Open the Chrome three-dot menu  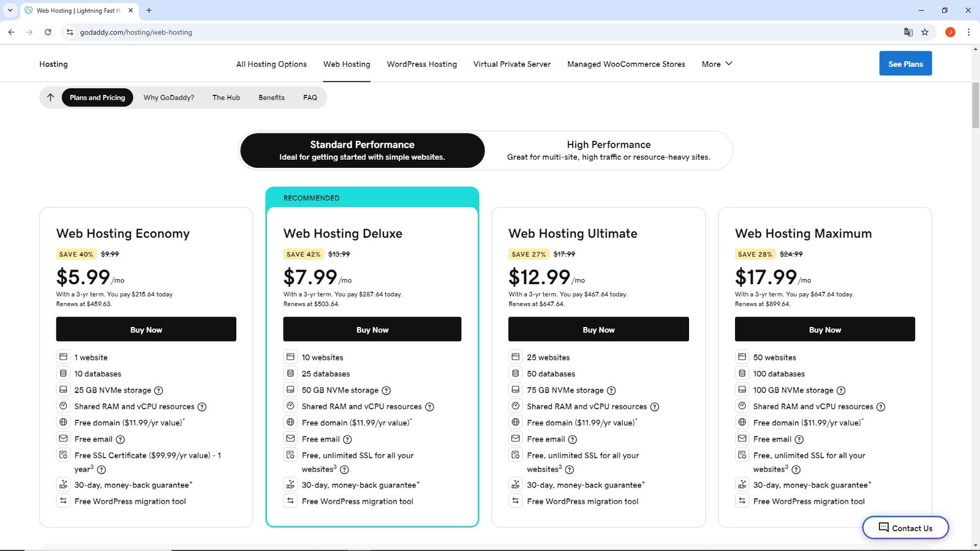click(x=968, y=32)
